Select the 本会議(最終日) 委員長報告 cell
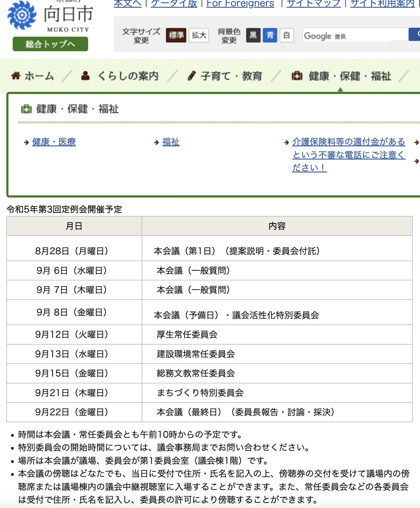Screen dimensions: 420x508 click(277, 412)
